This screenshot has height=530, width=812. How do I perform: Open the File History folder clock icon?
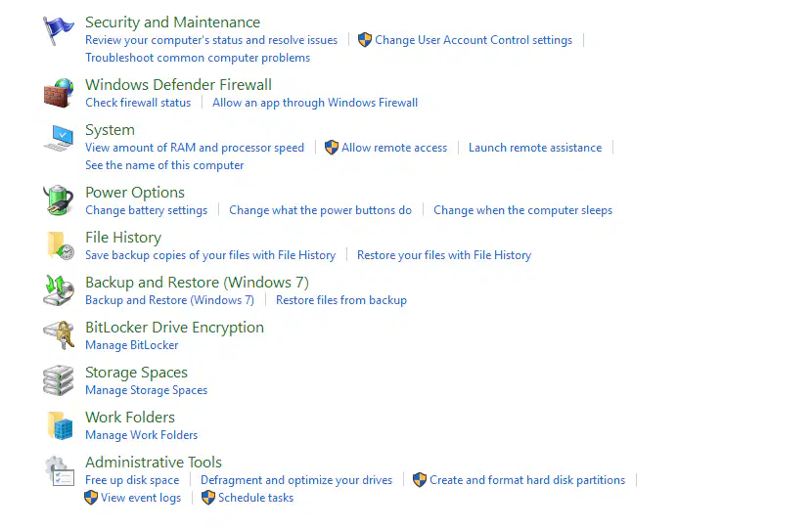60,245
